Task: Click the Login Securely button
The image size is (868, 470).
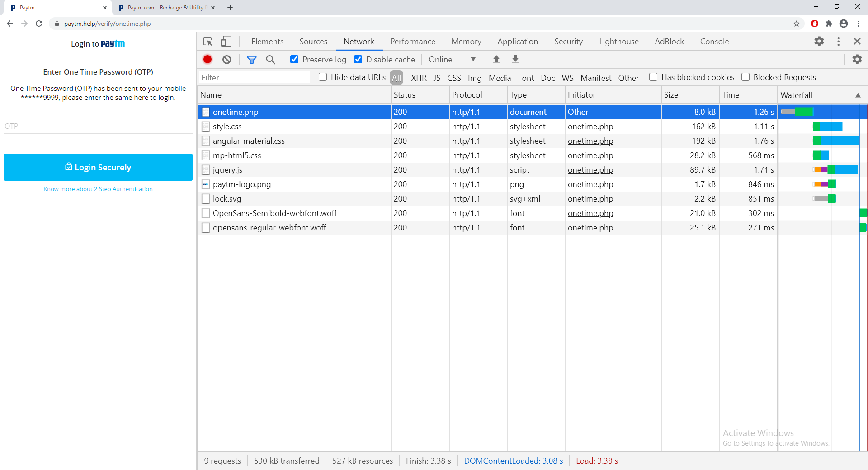Action: pyautogui.click(x=98, y=167)
